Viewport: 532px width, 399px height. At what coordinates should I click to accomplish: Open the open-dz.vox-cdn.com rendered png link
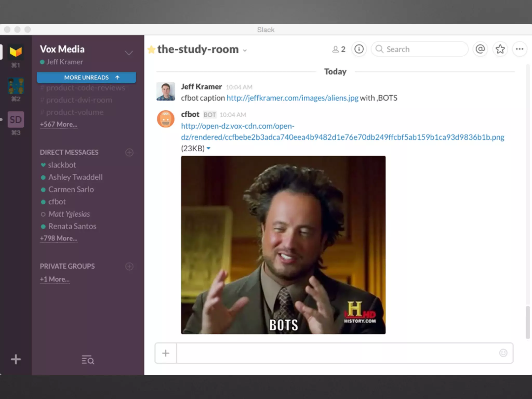click(x=342, y=132)
